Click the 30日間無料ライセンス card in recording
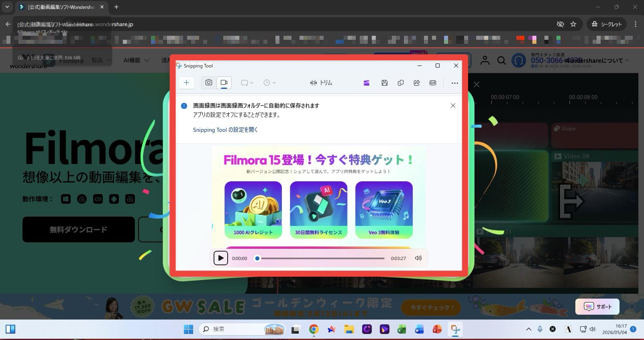This screenshot has height=340, width=644. [318, 209]
